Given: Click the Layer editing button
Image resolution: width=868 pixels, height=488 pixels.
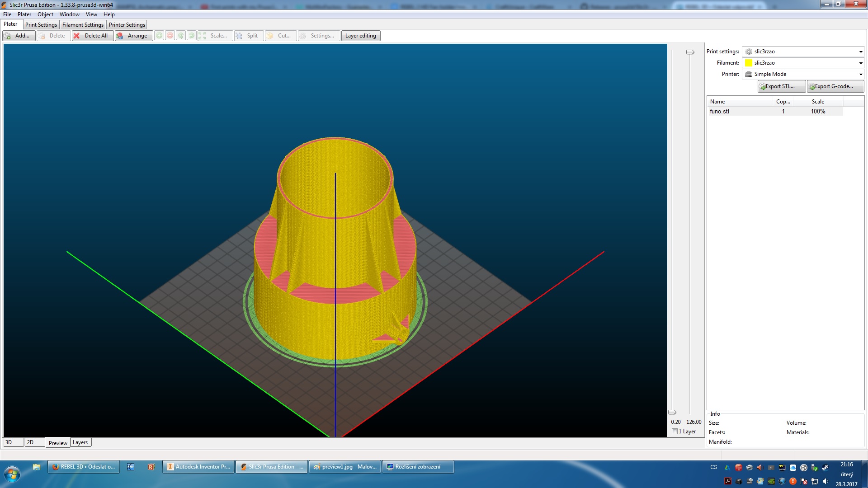Looking at the screenshot, I should [x=360, y=36].
